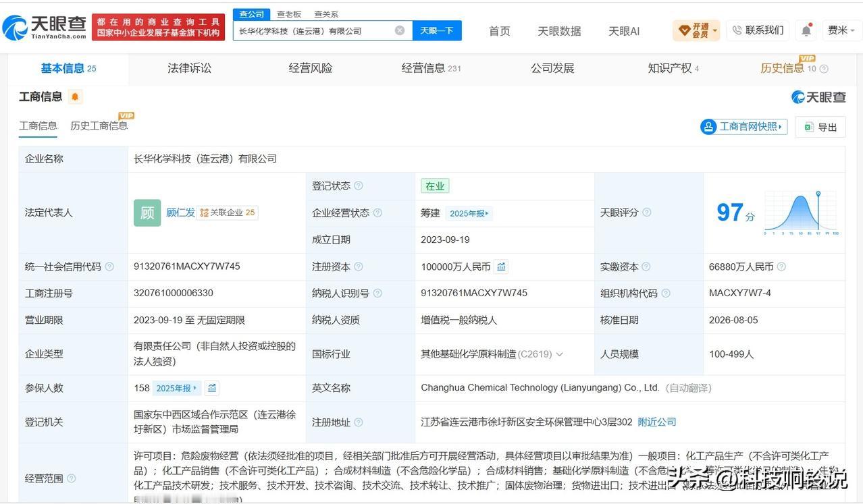Expand the 其他基础化学原料制造 industry chevron

point(559,354)
